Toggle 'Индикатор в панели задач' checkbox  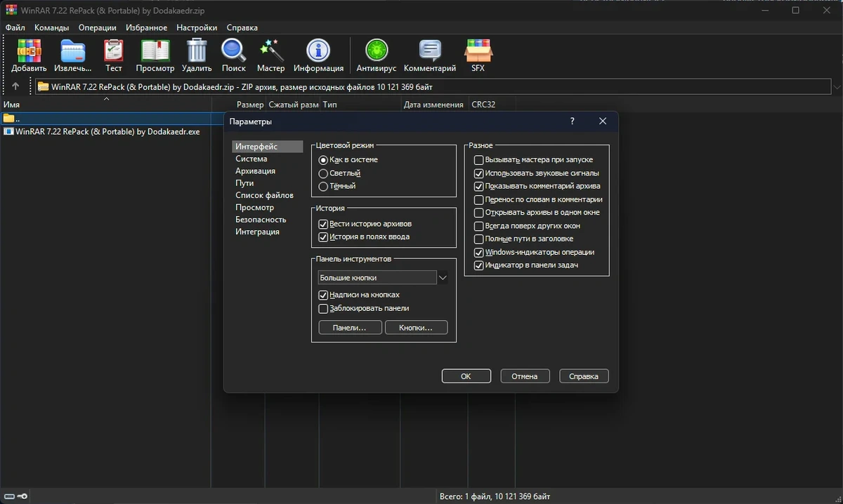[x=479, y=265]
